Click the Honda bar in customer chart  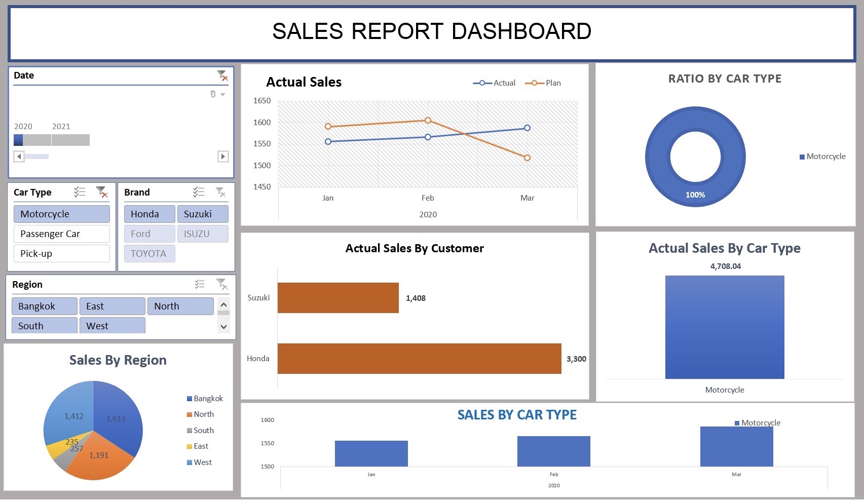click(419, 359)
